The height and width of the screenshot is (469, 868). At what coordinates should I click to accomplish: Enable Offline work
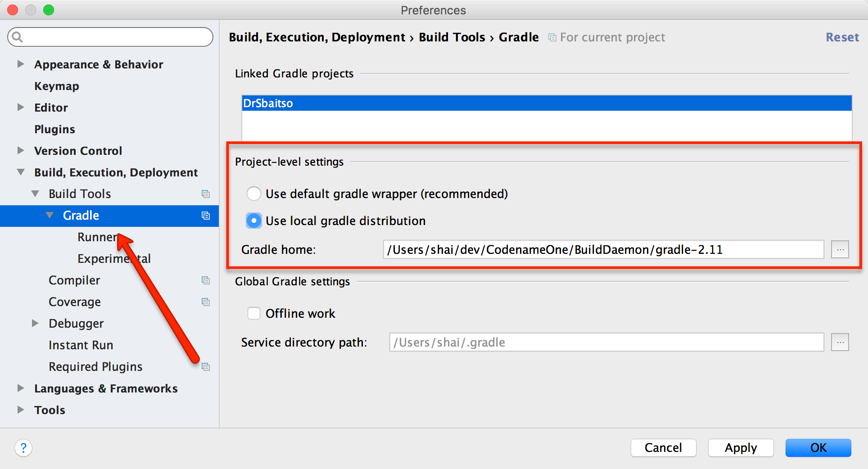coord(254,313)
